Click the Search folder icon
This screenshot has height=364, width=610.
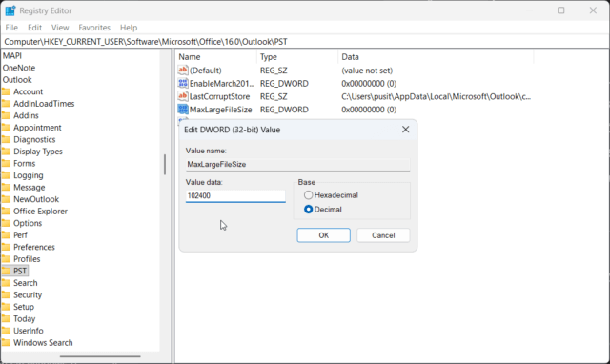tap(7, 283)
